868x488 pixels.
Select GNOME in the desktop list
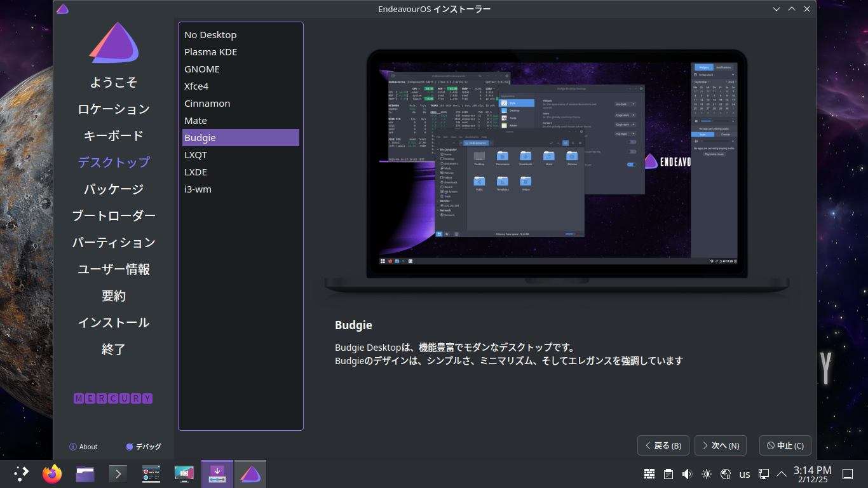pos(202,69)
